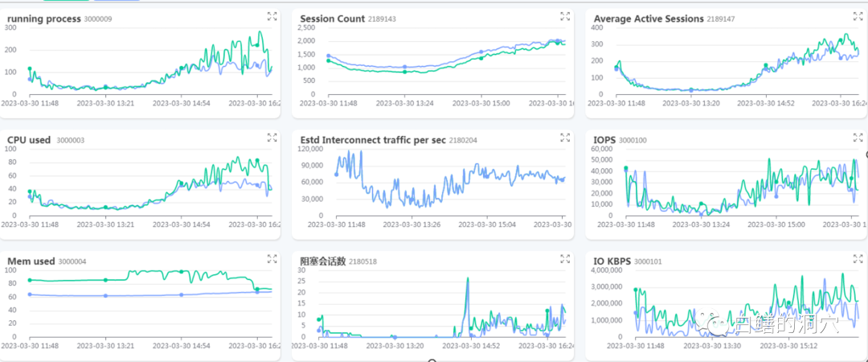868x362 pixels.
Task: Click the running process panel title
Action: coord(43,19)
